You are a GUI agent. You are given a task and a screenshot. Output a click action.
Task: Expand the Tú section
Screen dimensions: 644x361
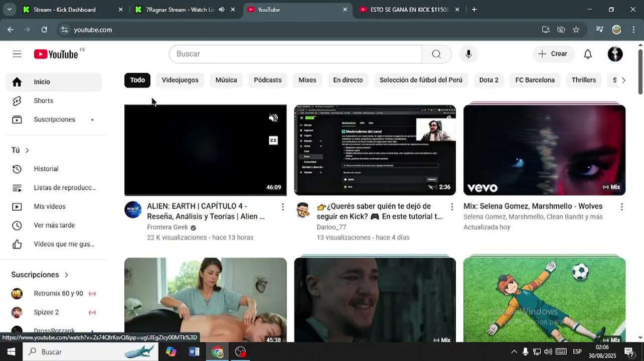click(21, 150)
